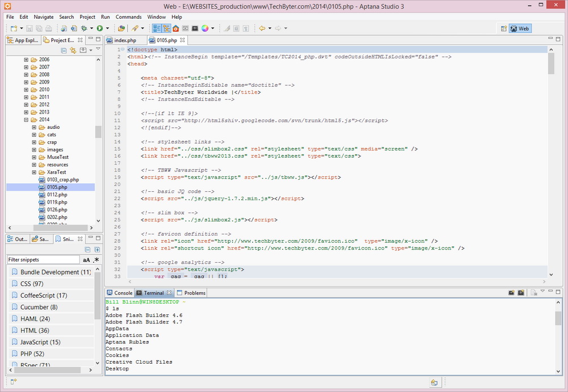Close the Terminal tab
The height and width of the screenshot is (392, 568).
(x=169, y=293)
